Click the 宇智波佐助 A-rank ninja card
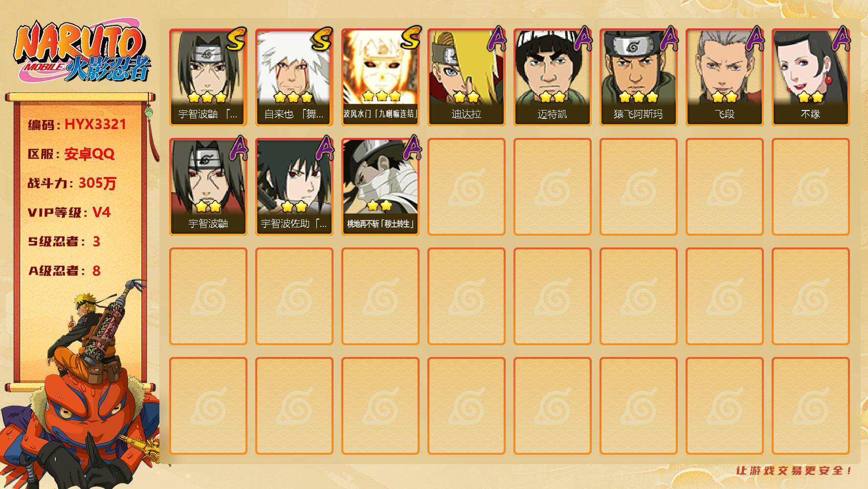The image size is (868, 489). click(x=294, y=187)
